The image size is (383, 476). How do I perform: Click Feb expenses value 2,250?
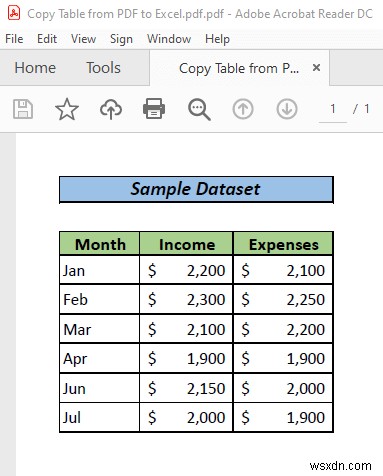[306, 299]
